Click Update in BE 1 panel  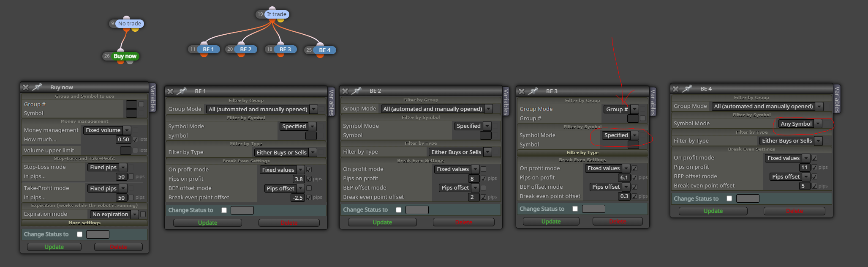point(207,223)
